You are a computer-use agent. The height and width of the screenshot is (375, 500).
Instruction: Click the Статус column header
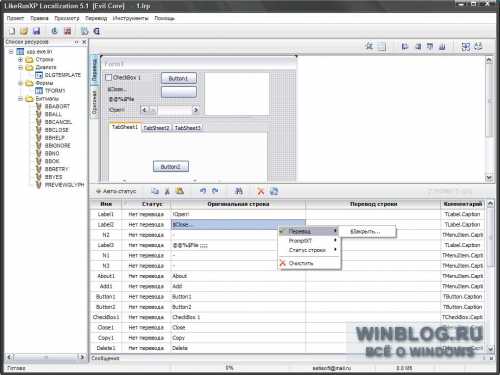click(146, 204)
